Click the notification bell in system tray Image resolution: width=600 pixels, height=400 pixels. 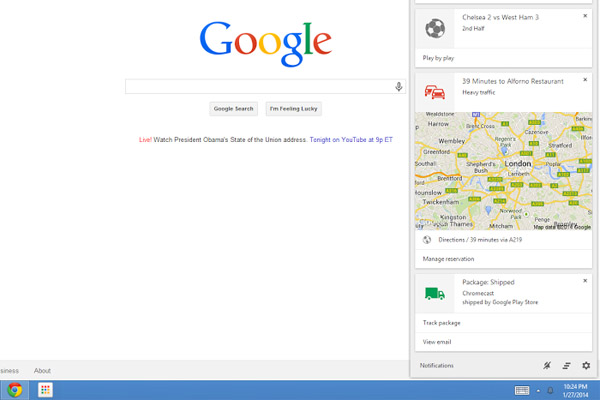(x=550, y=390)
